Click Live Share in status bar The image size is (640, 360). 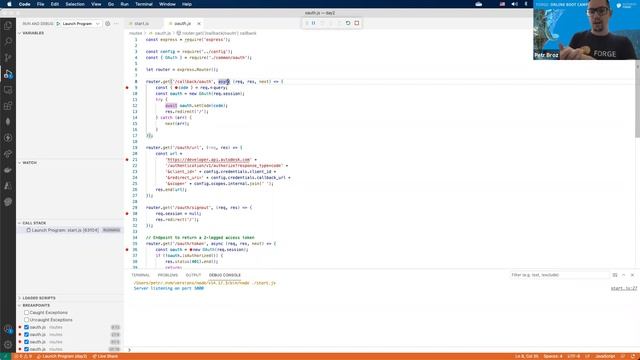(105, 356)
